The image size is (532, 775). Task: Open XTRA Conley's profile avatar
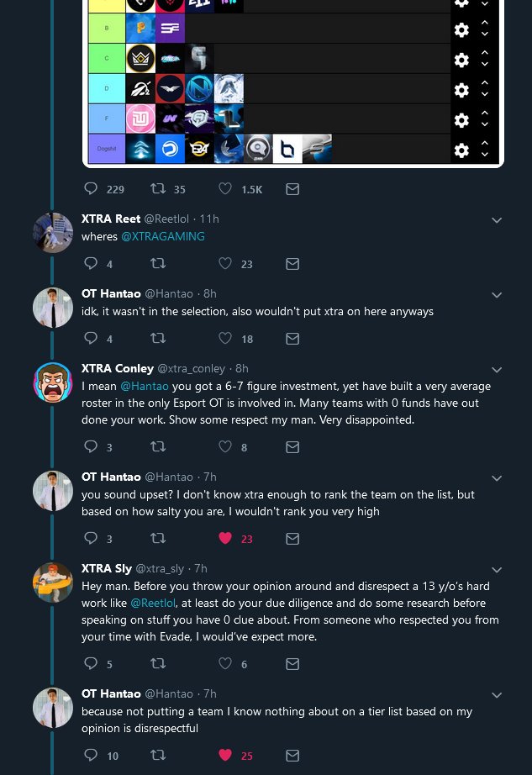click(53, 382)
